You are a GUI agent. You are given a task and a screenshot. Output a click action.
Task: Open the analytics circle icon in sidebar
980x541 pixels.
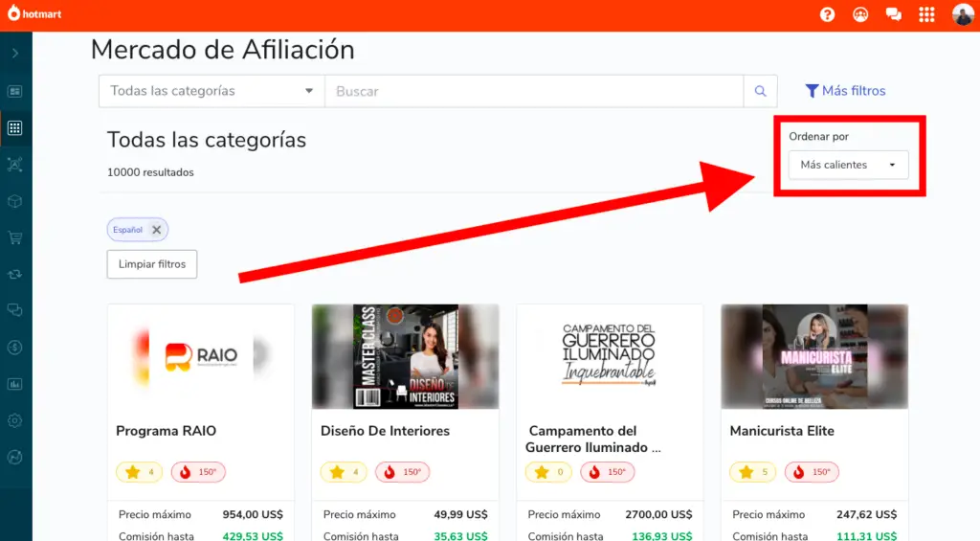tap(15, 457)
